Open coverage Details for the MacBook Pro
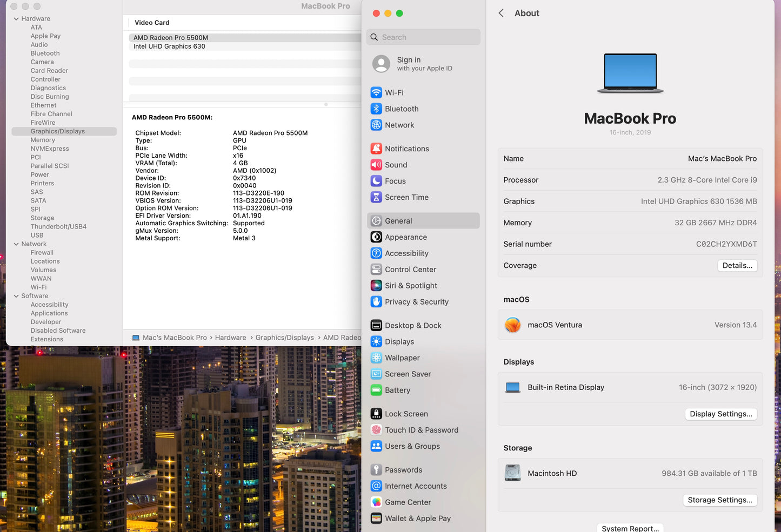 (737, 265)
